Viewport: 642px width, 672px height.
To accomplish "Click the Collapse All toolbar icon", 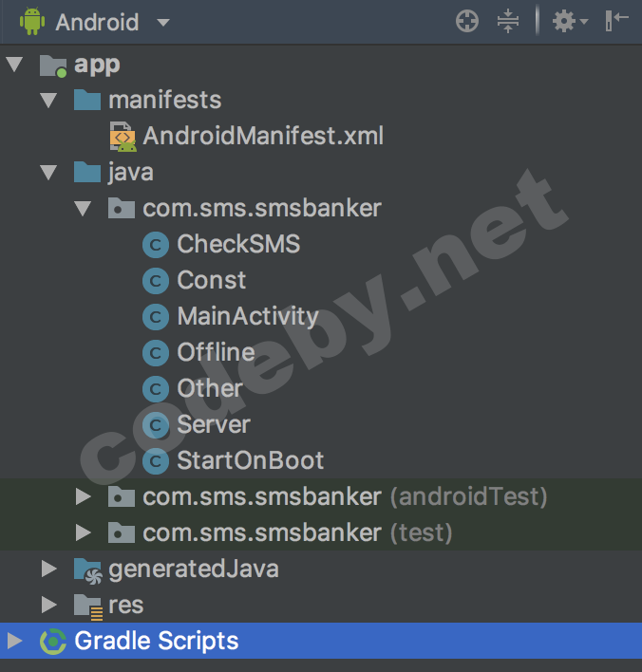I will [x=508, y=21].
